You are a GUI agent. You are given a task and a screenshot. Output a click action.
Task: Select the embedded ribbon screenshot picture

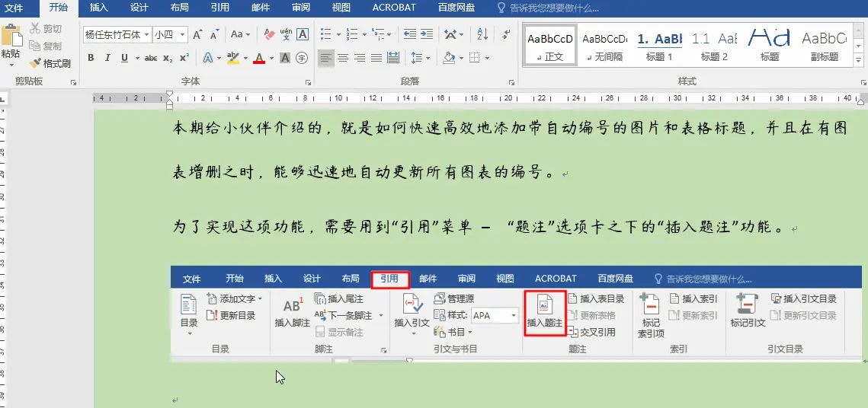click(x=516, y=314)
